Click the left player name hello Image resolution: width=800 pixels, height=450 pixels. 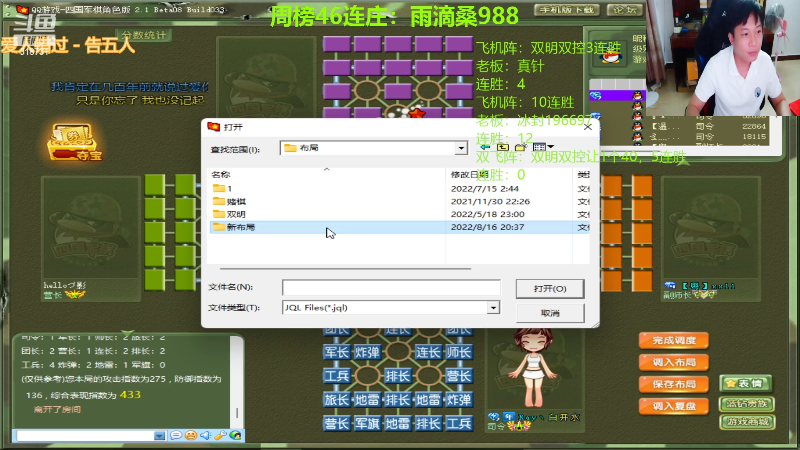[64, 285]
